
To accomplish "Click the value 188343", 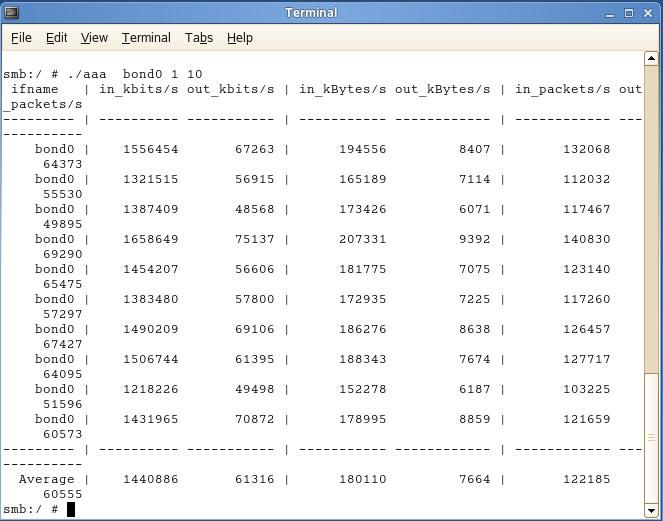I will coord(362,359).
